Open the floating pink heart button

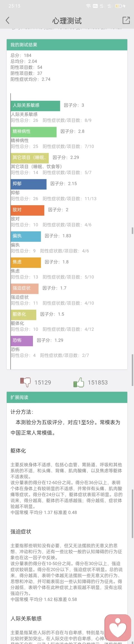point(118,627)
